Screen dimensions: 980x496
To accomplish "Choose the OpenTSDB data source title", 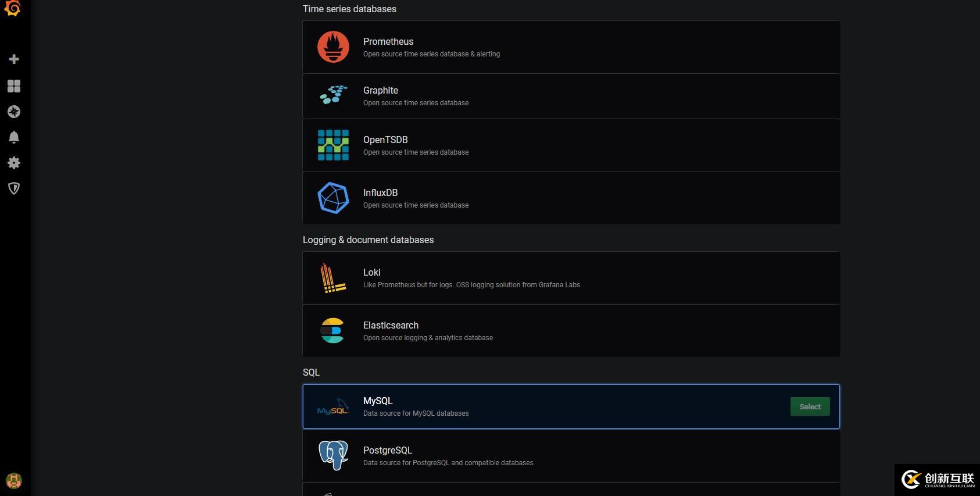I will (385, 140).
